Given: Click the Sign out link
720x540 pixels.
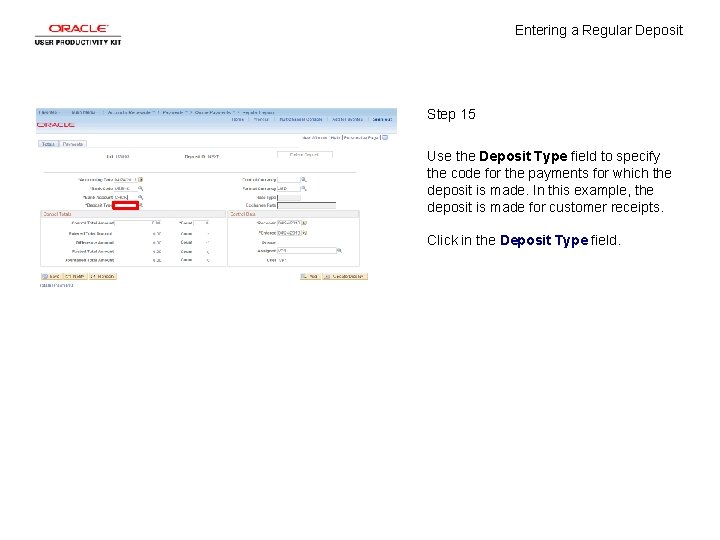Looking at the screenshot, I should pos(382,119).
